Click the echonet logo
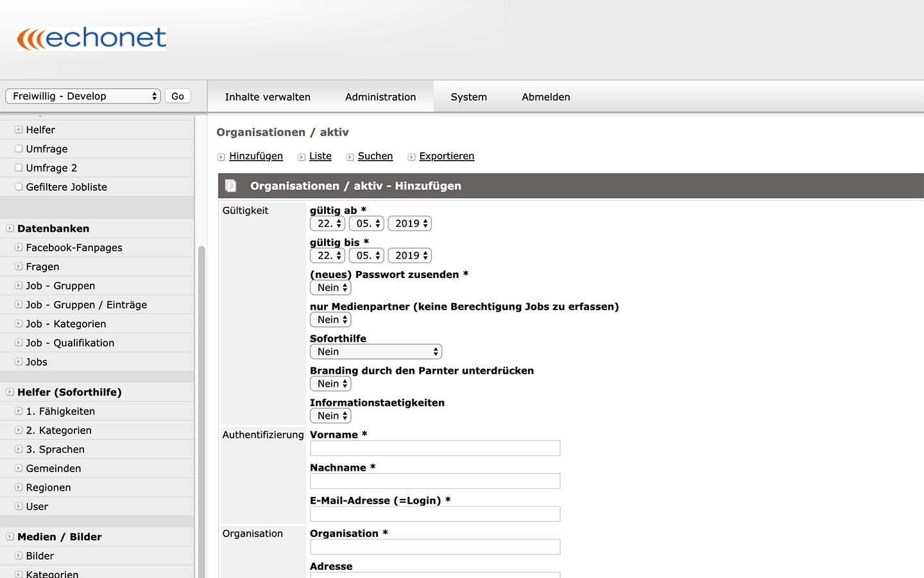 click(92, 39)
